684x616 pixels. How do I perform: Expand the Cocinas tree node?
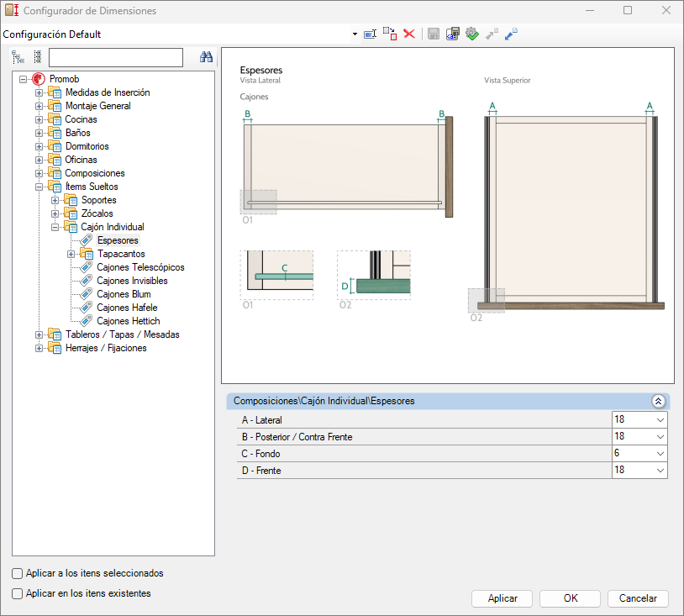coord(39,119)
